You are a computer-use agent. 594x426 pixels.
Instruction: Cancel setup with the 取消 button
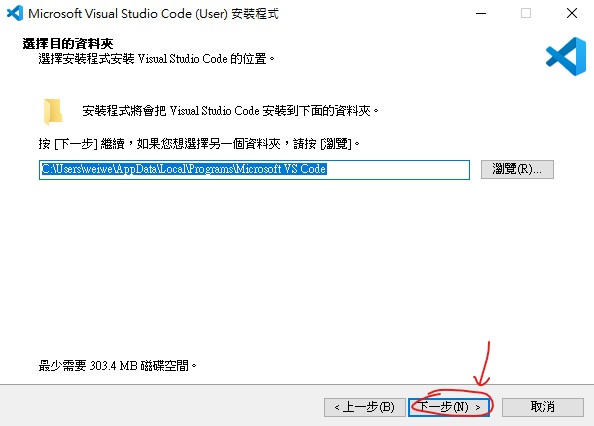[542, 407]
